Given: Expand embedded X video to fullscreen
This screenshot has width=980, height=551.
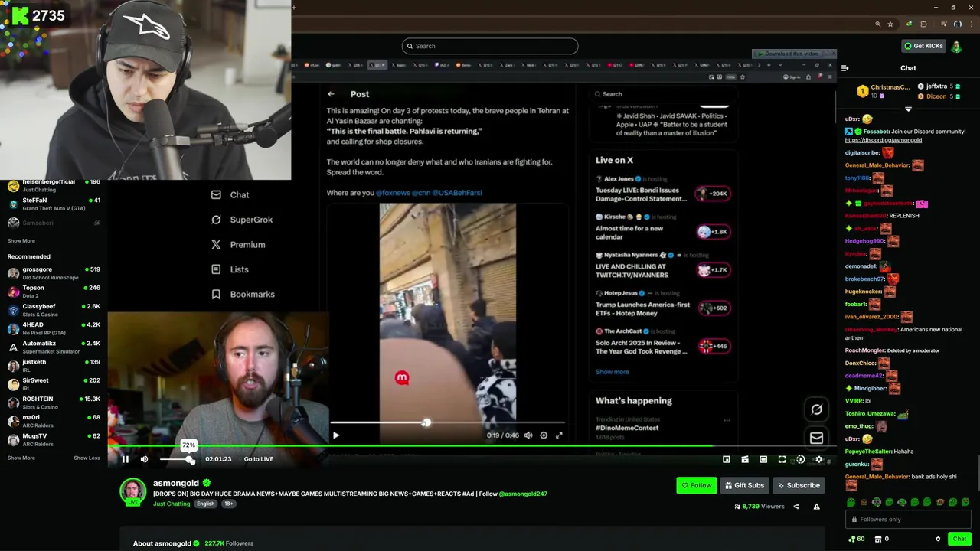Looking at the screenshot, I should [559, 435].
